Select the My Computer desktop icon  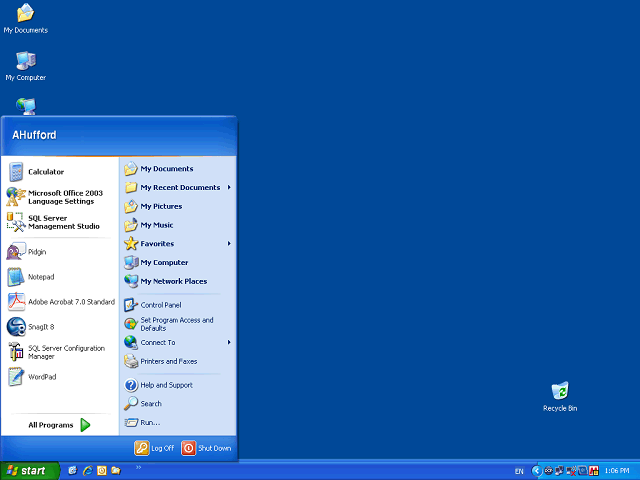coord(25,66)
